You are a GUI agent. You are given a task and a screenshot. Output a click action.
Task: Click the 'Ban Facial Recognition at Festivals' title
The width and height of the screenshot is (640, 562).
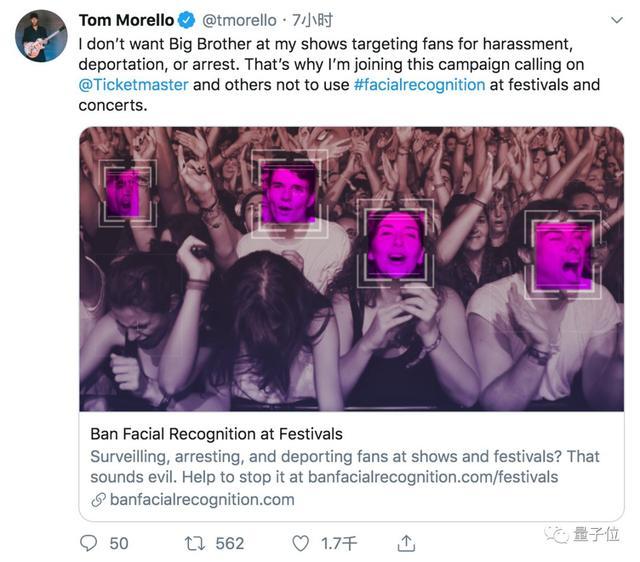point(216,434)
